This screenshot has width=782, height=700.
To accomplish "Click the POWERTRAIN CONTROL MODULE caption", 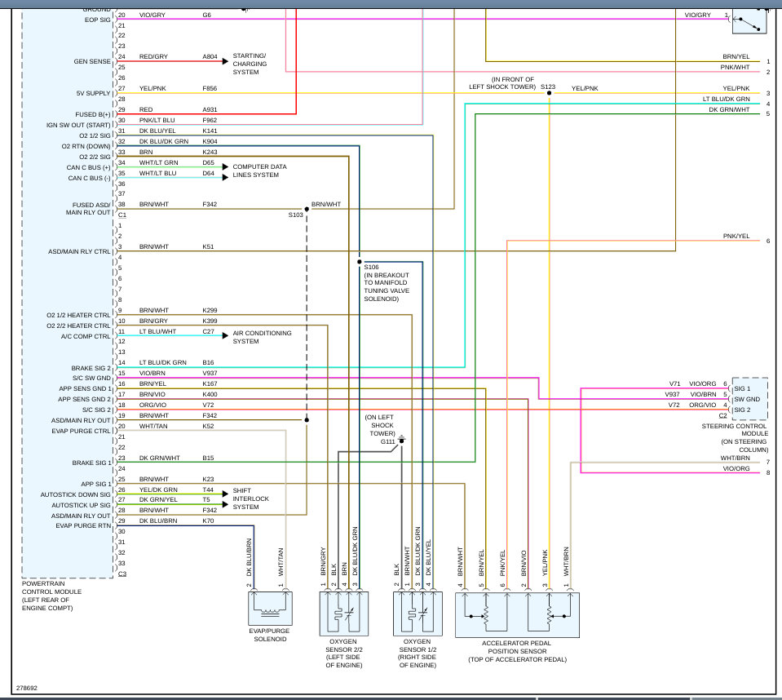I will pos(51,596).
